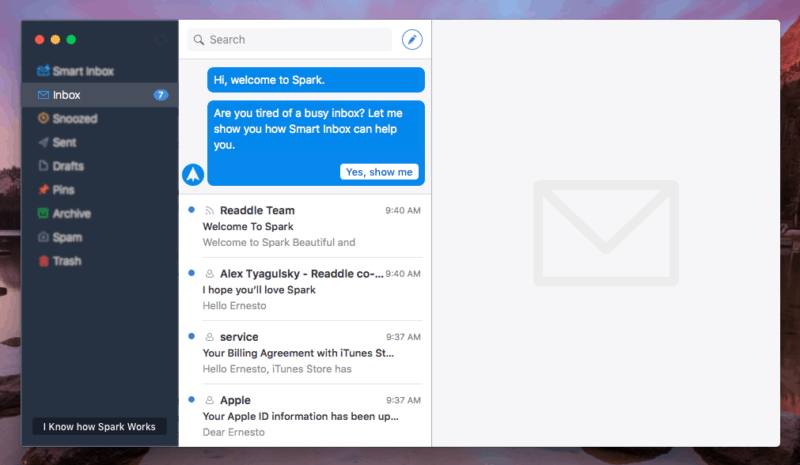This screenshot has height=465, width=800.
Task: Open the I hope you'll love Spark email
Action: click(305, 289)
